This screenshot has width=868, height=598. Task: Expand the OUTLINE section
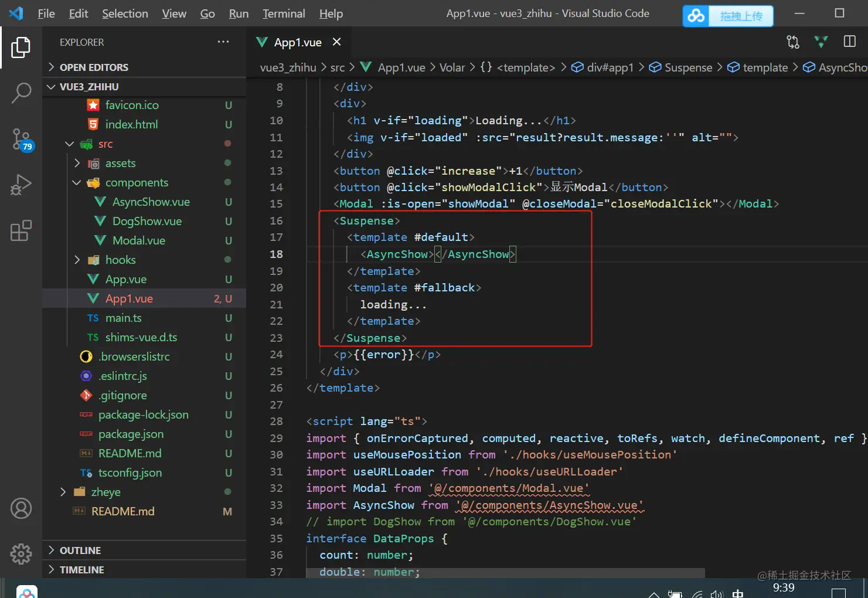(x=144, y=551)
